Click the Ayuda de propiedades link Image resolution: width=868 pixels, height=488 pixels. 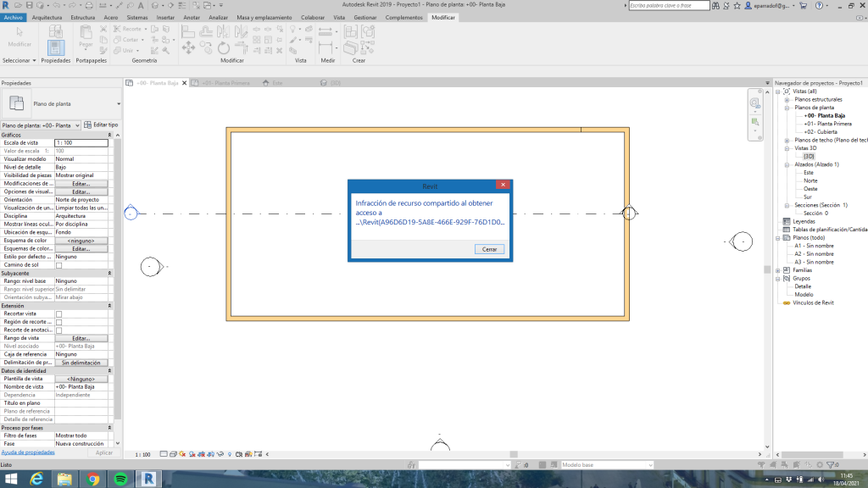click(28, 452)
